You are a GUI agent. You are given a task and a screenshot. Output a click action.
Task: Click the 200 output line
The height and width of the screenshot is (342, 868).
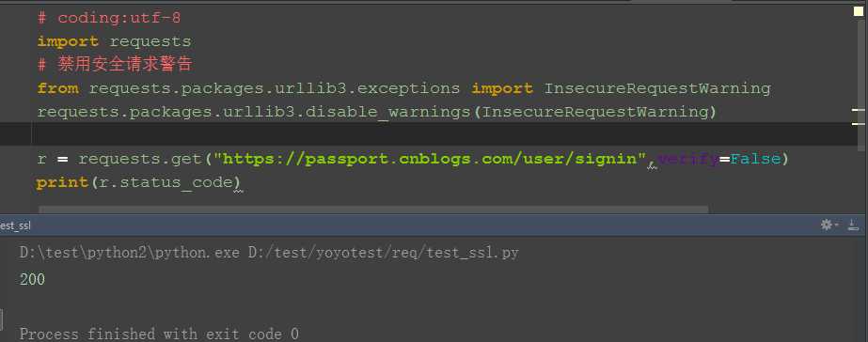click(32, 279)
